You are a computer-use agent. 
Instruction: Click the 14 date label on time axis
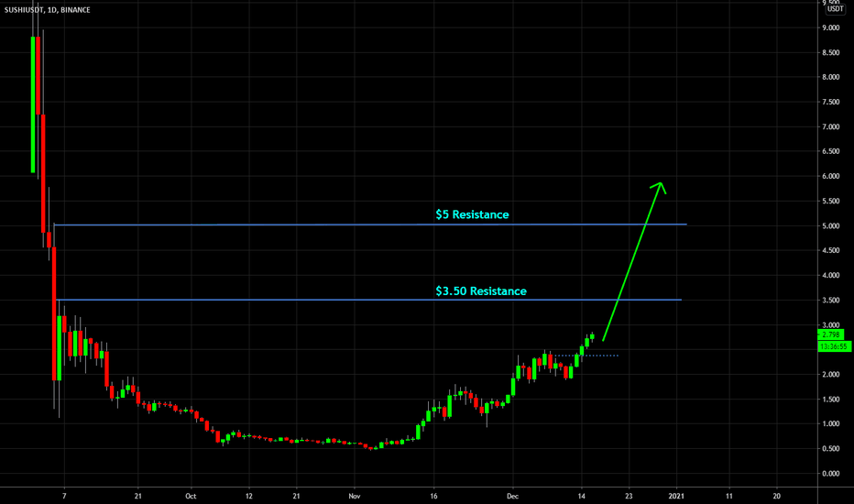[x=581, y=497]
